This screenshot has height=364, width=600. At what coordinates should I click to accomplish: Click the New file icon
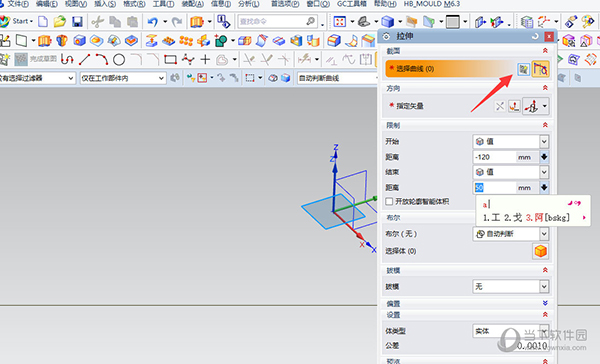click(x=43, y=21)
